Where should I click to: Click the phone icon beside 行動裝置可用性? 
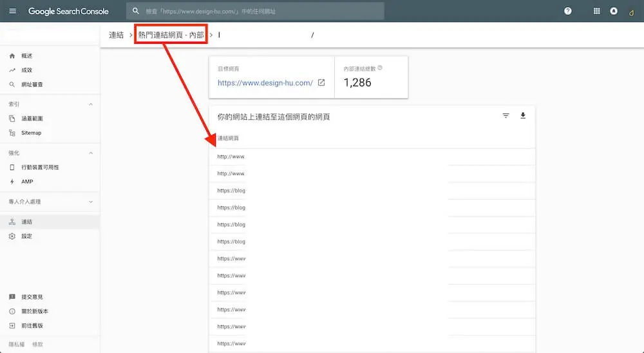point(12,167)
